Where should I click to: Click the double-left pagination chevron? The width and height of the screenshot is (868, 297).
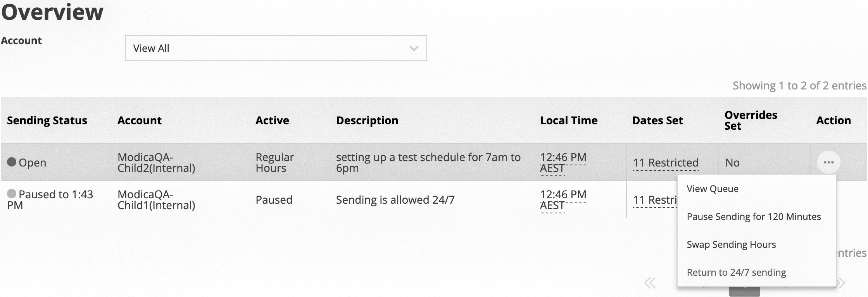pyautogui.click(x=649, y=283)
